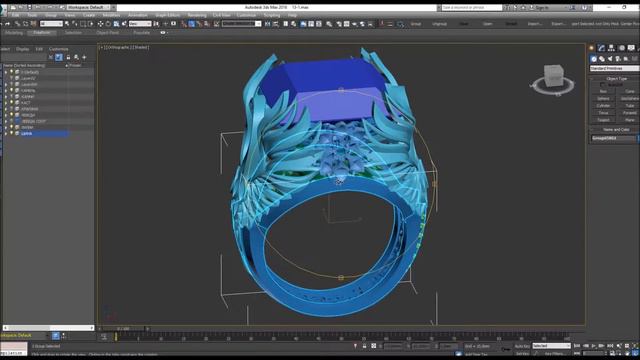
Task: Select Cameras category in Create panel
Action: pos(618,59)
